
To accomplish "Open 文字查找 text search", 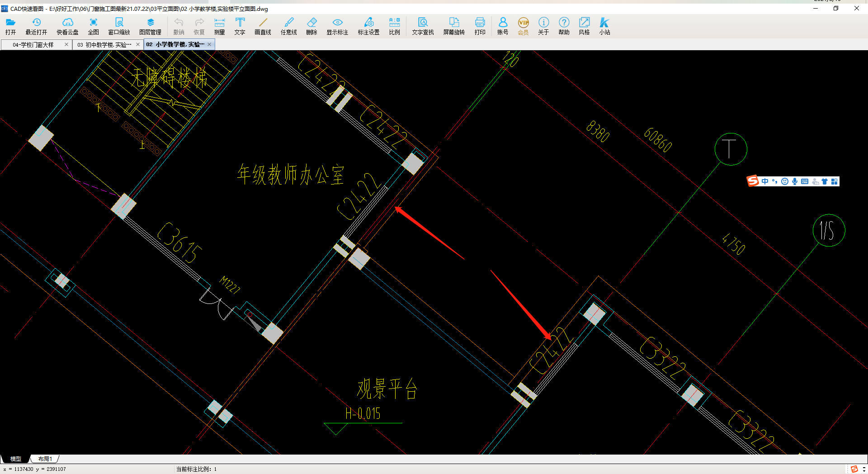I will pos(423,26).
